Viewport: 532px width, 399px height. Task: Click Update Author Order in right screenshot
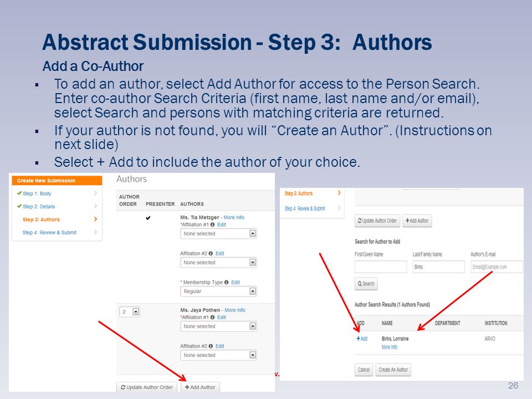pyautogui.click(x=377, y=221)
